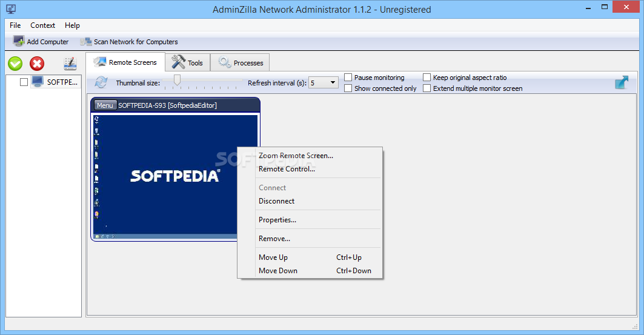Minimize the AdminZilla window

coord(588,7)
